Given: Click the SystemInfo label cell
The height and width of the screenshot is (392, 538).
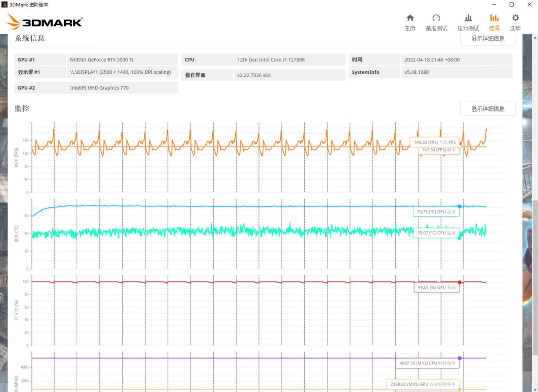Looking at the screenshot, I should click(374, 72).
